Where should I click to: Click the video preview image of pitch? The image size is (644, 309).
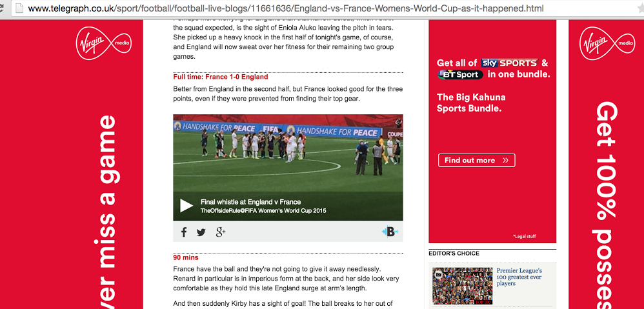(288, 153)
